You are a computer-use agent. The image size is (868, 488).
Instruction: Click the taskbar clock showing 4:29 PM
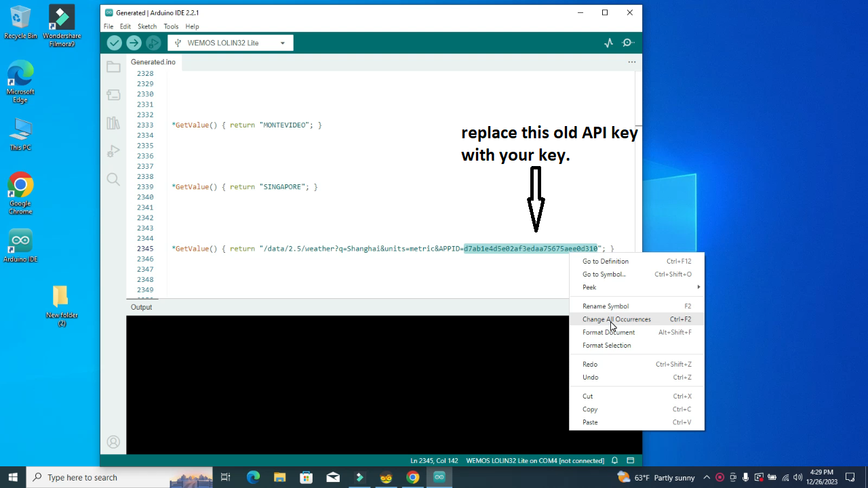coord(822,477)
